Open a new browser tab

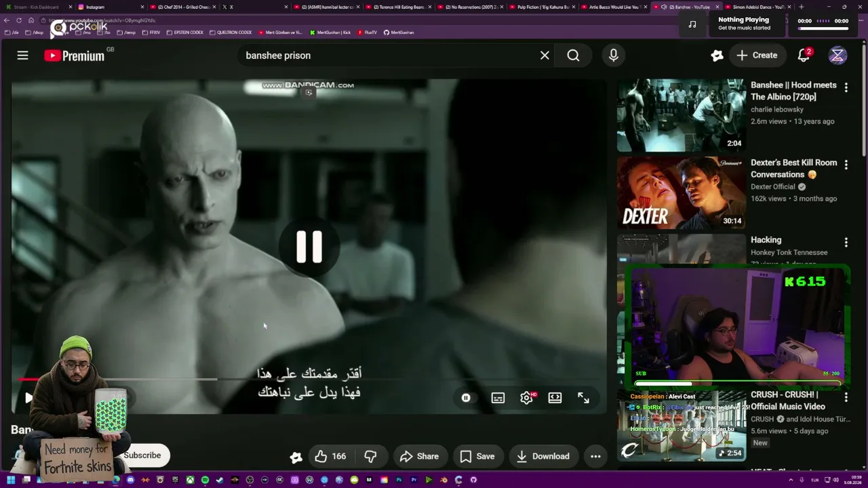801,7
